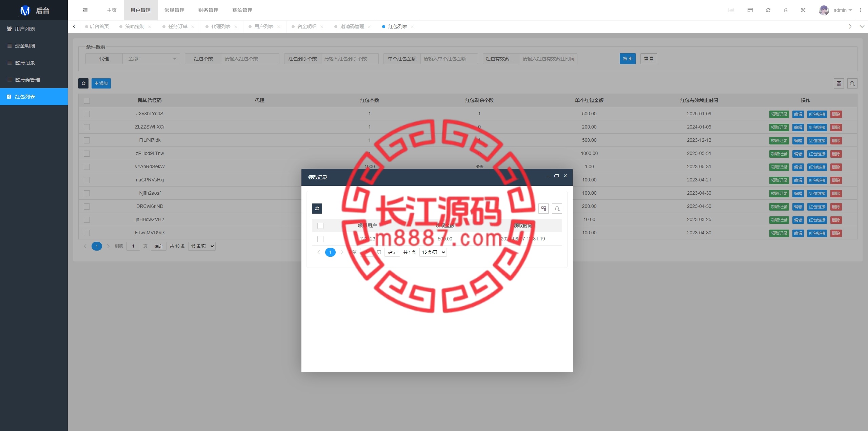Click magnifier icon in claim records dialog

pyautogui.click(x=557, y=209)
